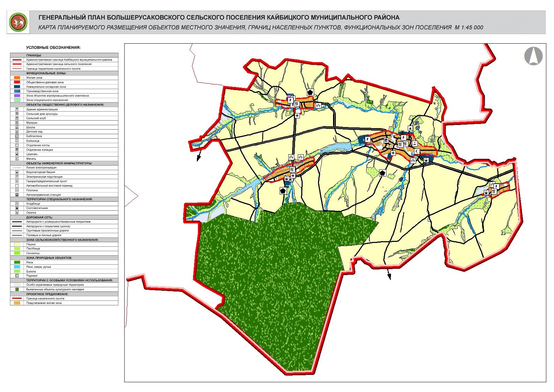
Task: Click the ПРОЕКТНОЕ ПРЕДЛОЖЕНИЕ section header
Action: [x=47, y=294]
